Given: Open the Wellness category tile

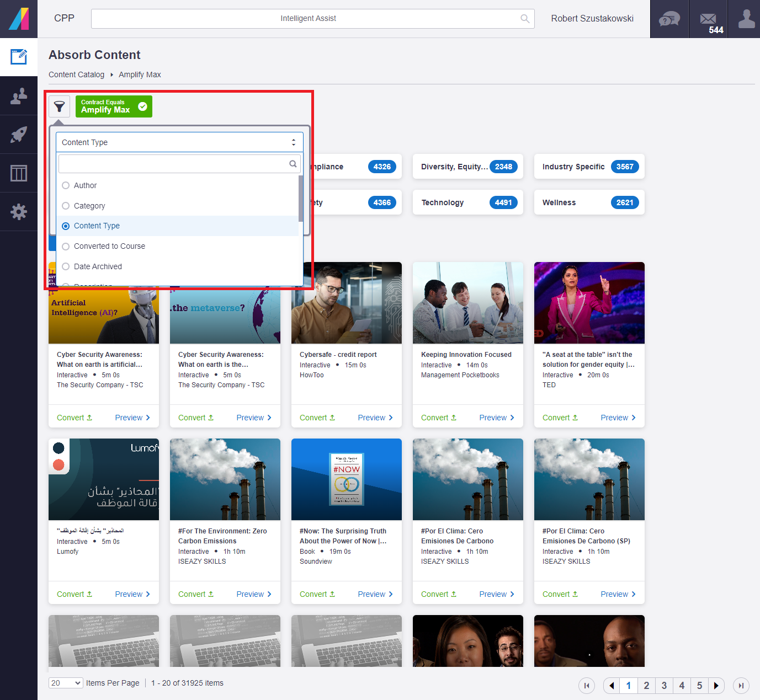Looking at the screenshot, I should point(589,202).
